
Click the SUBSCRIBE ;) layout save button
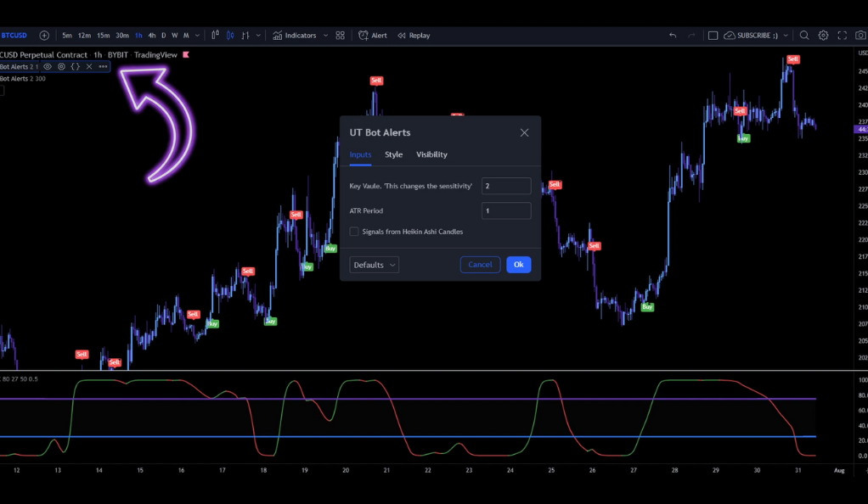[x=751, y=36]
